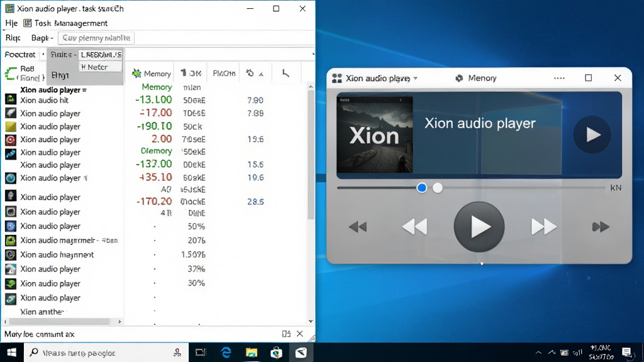Click the green arrow icon in the 30% row
This screenshot has width=644, height=362.
click(x=11, y=283)
